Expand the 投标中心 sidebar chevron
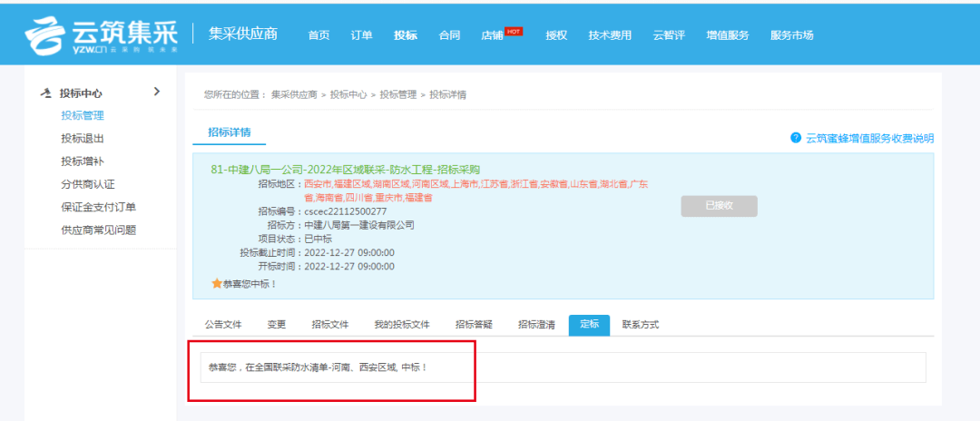The height and width of the screenshot is (421, 980). click(x=156, y=92)
